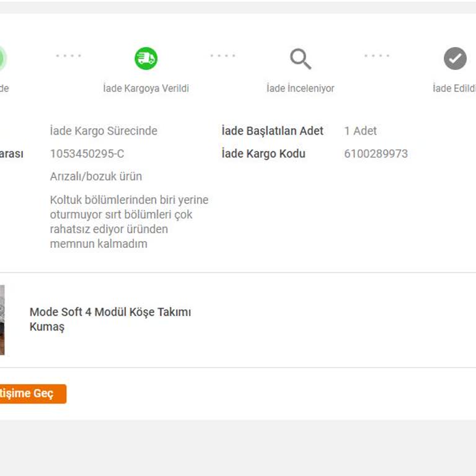Viewport: 476px width, 476px height.
Task: Click the İade Başlatılan Adet label
Action: click(x=272, y=131)
